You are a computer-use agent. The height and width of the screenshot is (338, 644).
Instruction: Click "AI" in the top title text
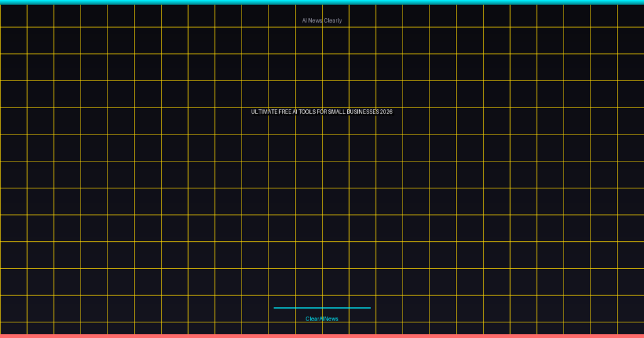click(x=304, y=21)
